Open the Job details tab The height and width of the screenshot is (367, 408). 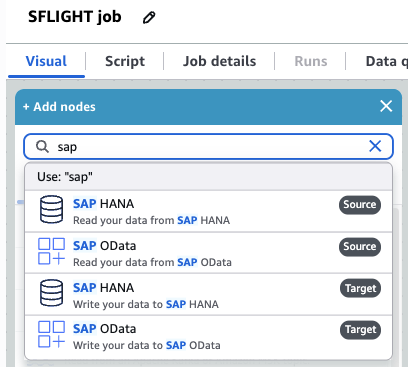219,61
